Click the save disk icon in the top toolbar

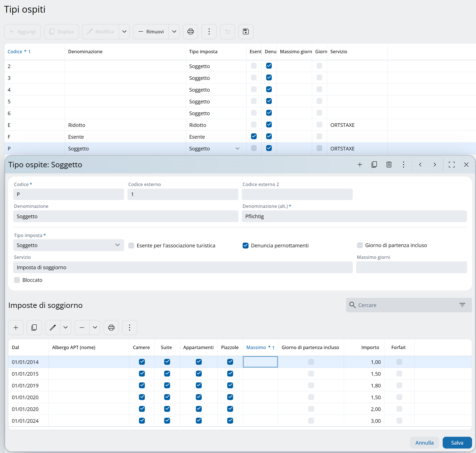point(246,32)
